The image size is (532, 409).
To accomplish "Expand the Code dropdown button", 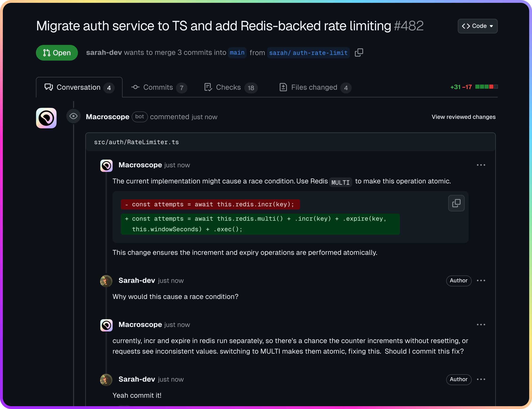I will point(477,26).
